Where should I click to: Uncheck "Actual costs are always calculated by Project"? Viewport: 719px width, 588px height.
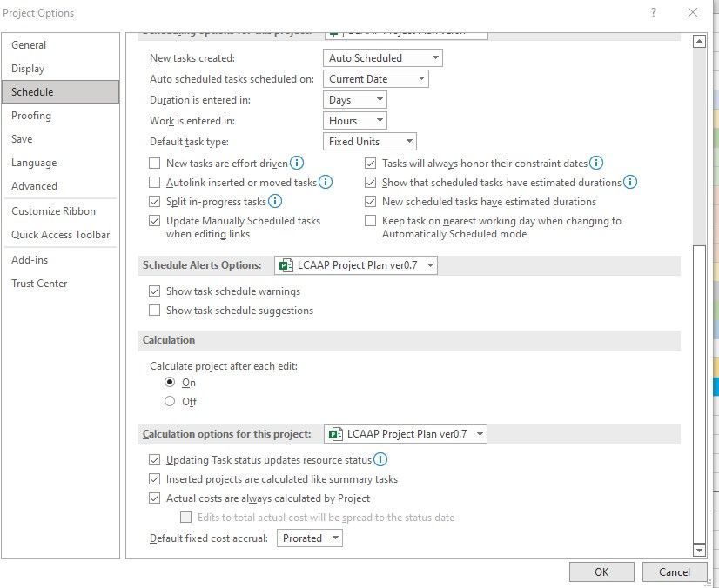[x=154, y=498]
